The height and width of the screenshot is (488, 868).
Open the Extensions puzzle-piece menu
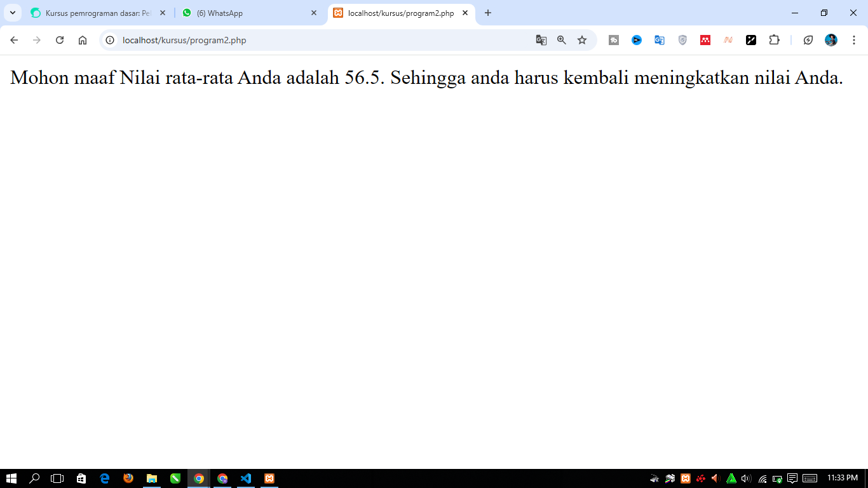pyautogui.click(x=774, y=40)
